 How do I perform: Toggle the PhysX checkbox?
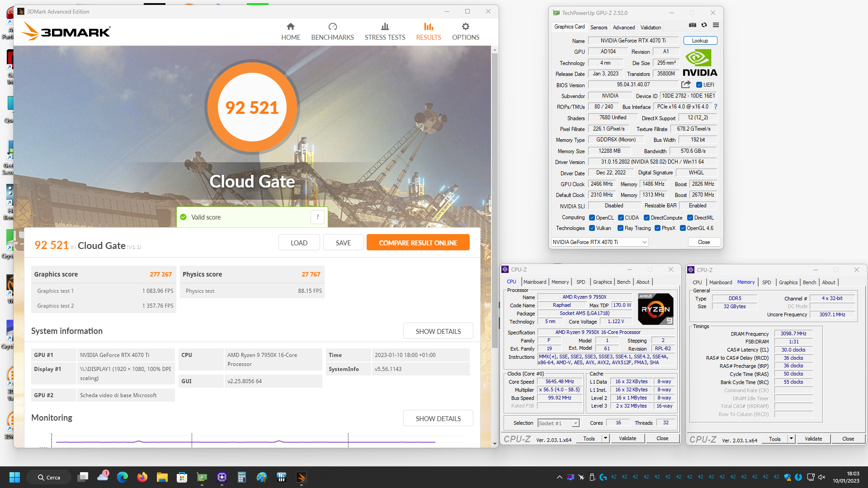coord(657,228)
